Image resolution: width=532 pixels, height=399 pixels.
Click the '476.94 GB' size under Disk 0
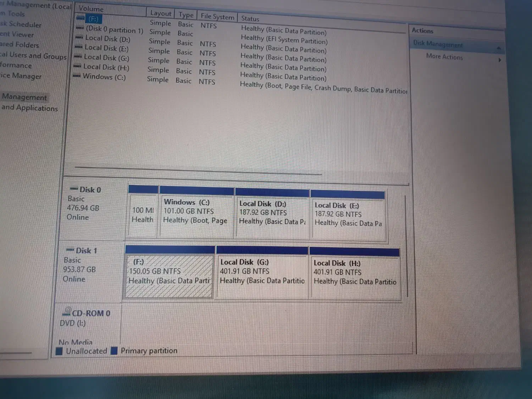(x=83, y=208)
